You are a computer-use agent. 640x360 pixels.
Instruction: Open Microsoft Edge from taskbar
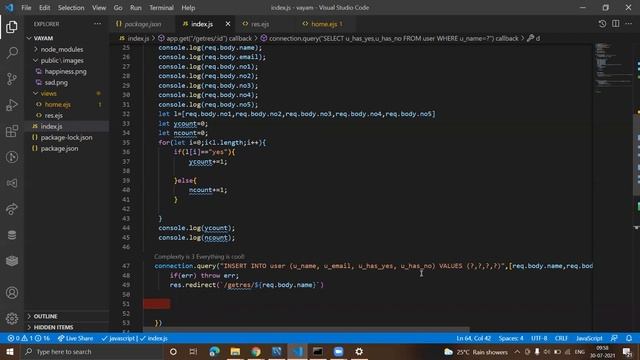click(214, 352)
